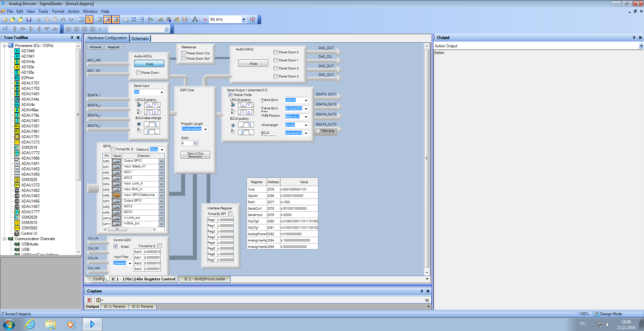The height and width of the screenshot is (331, 644).
Task: Click the Windows Start button
Action: point(9,324)
